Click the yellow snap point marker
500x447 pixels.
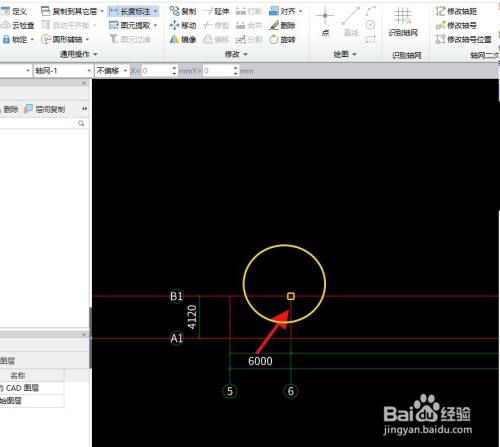coord(291,296)
